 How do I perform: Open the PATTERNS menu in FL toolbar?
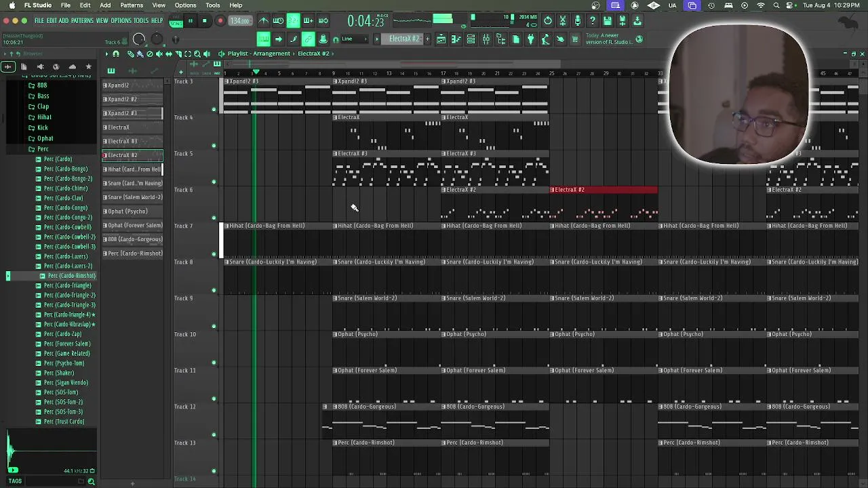click(82, 21)
